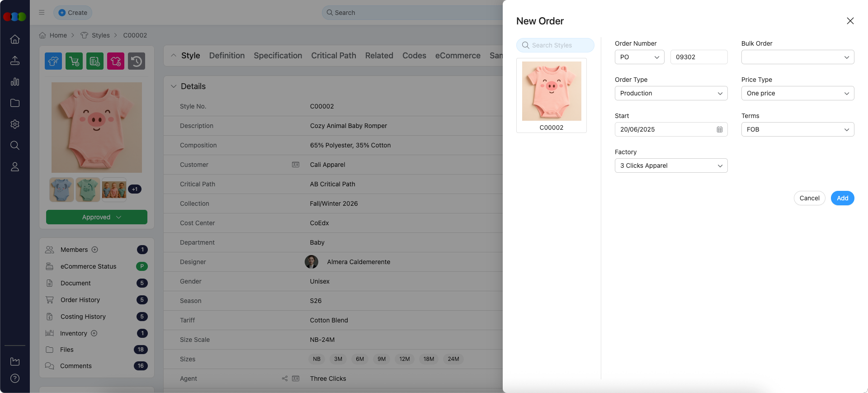Screen dimensions: 868x393
Task: Open the calendar picker in Start field
Action: click(x=719, y=129)
